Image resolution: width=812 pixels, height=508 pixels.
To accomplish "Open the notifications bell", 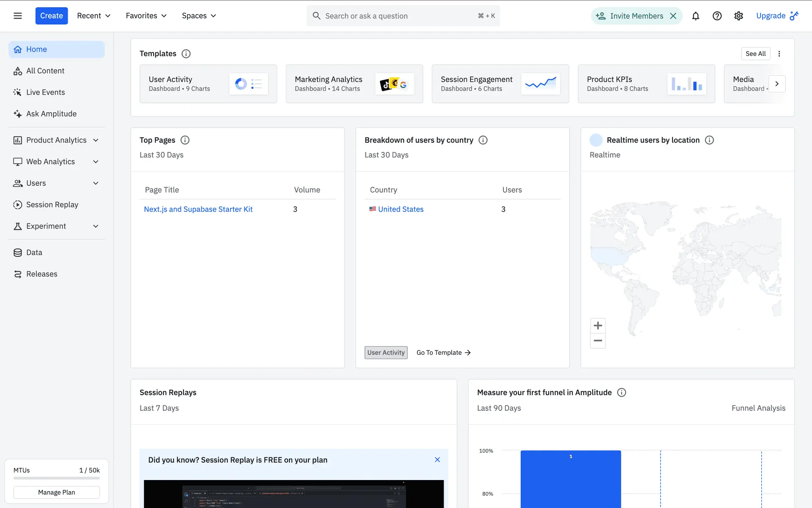I will [x=695, y=16].
